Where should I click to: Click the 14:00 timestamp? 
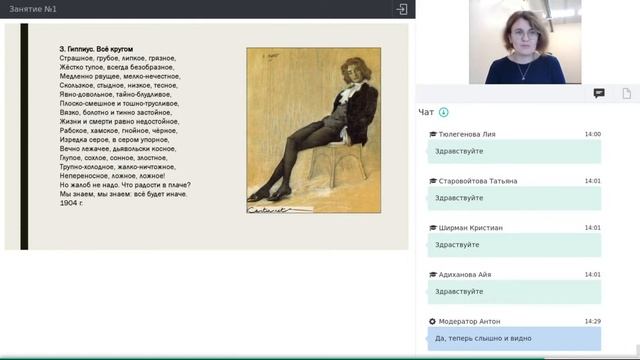pyautogui.click(x=593, y=134)
